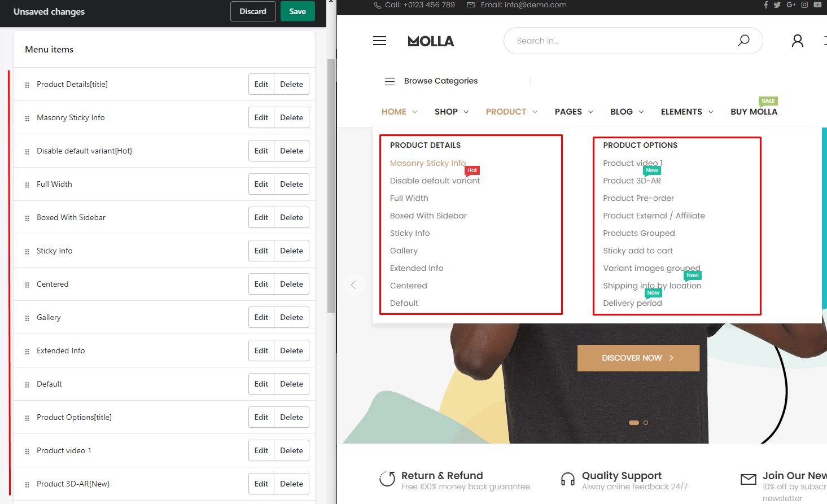
Task: Delete the Centered menu item
Action: (x=291, y=284)
